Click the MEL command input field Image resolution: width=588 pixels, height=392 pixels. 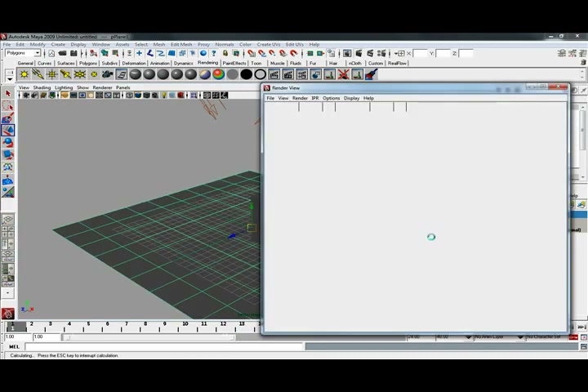coord(163,346)
